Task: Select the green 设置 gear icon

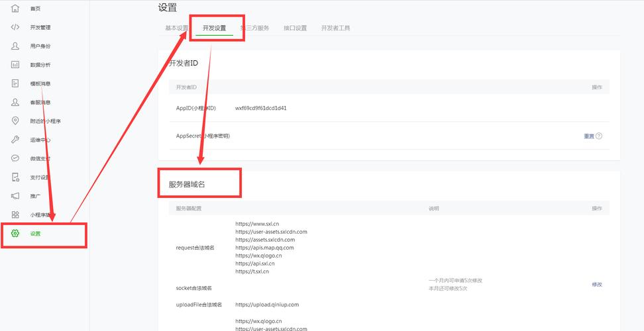Action: (x=15, y=234)
